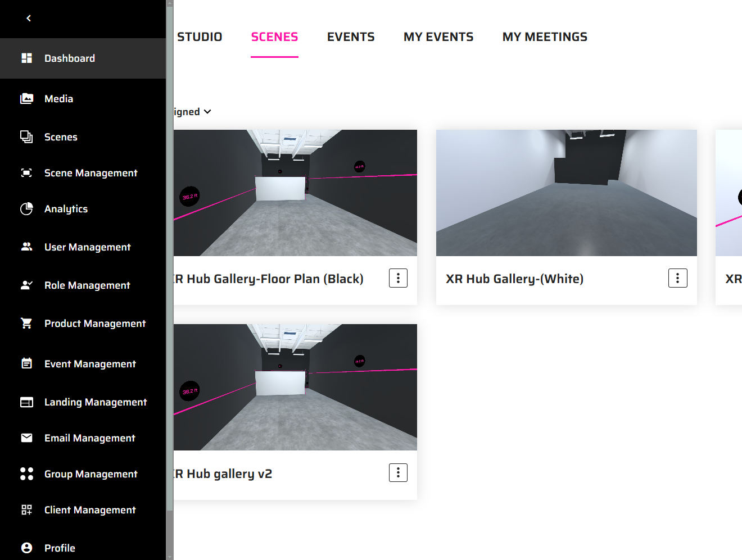Open Client Management label
742x560 pixels.
[x=90, y=510]
